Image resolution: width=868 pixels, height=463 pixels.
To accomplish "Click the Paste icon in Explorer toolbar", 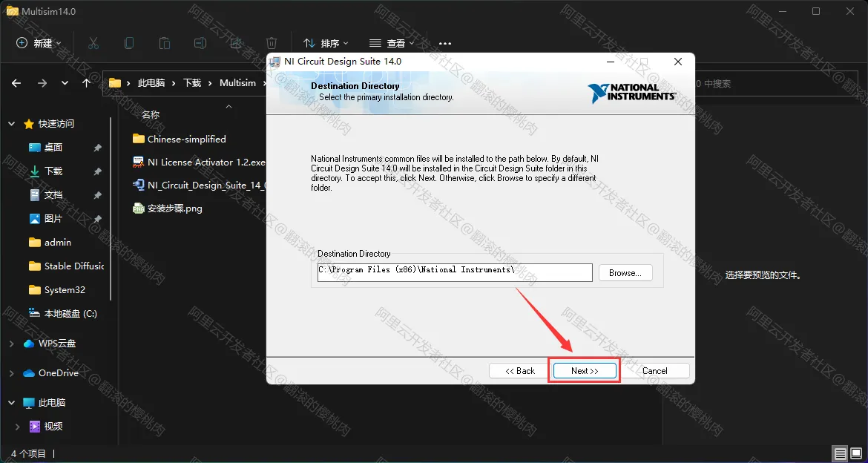I will click(x=165, y=42).
